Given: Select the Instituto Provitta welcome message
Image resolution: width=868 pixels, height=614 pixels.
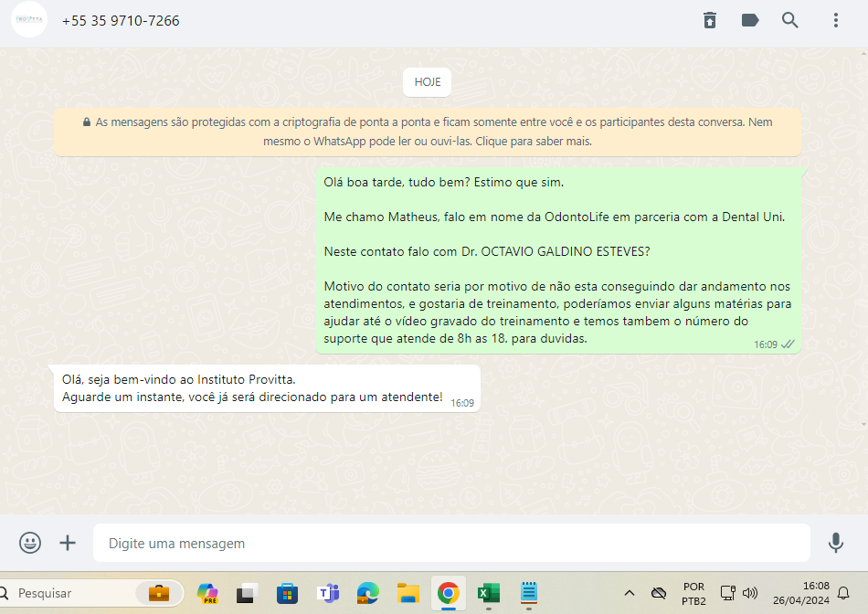Looking at the screenshot, I should pos(267,388).
